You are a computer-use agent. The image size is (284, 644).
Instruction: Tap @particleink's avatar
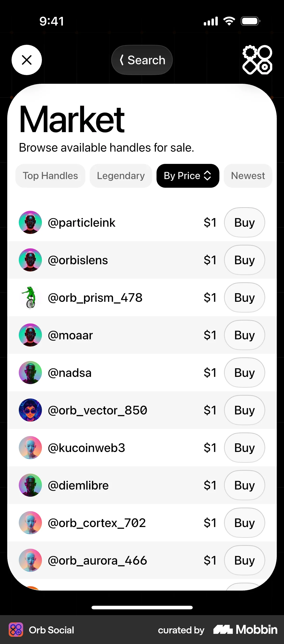coord(30,222)
